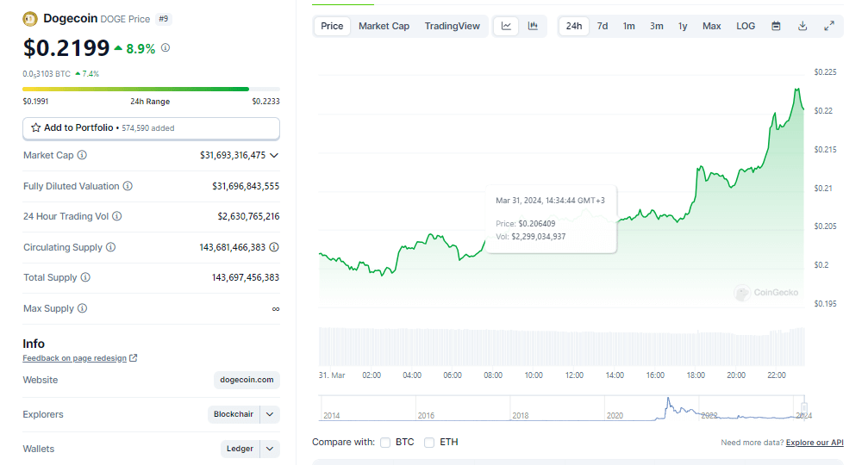Click info icon next to Max Supply
868x465 pixels.
pos(82,308)
